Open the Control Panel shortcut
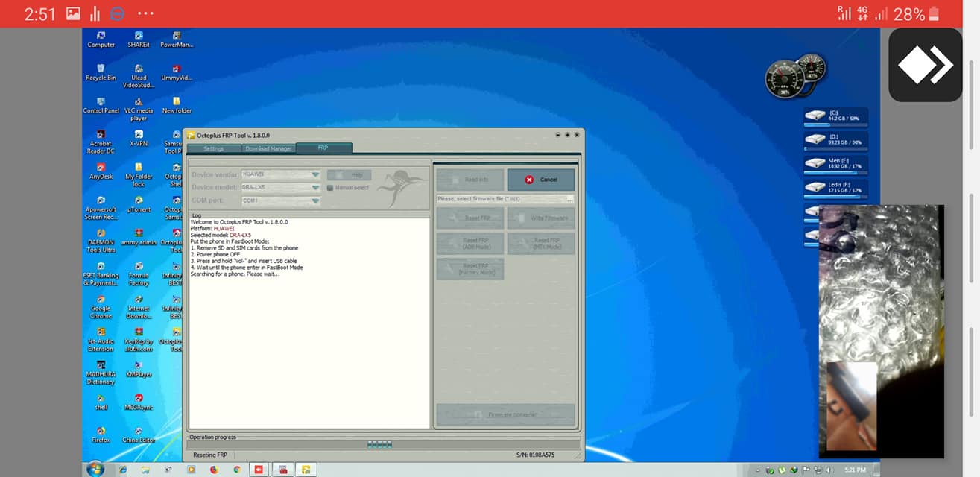The width and height of the screenshot is (980, 477). pos(101,105)
